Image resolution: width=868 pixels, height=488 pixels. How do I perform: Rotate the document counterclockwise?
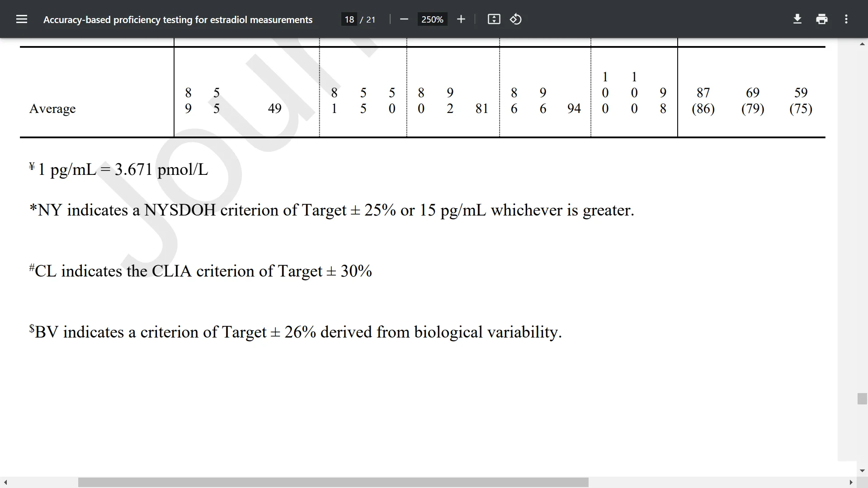(x=516, y=19)
